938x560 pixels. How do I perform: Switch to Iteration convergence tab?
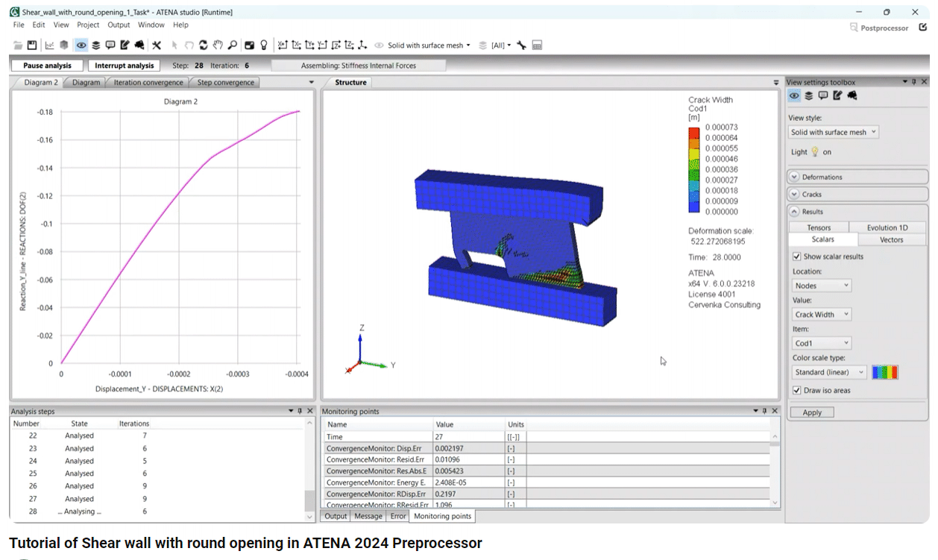[148, 83]
